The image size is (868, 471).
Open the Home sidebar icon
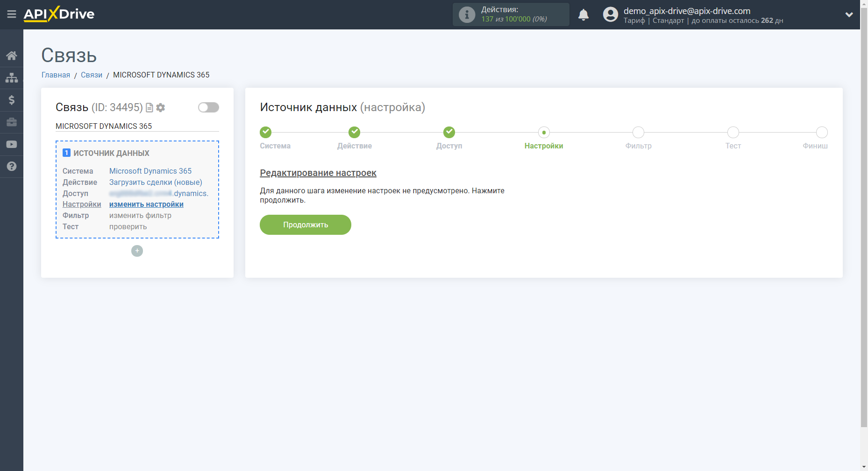pos(12,56)
